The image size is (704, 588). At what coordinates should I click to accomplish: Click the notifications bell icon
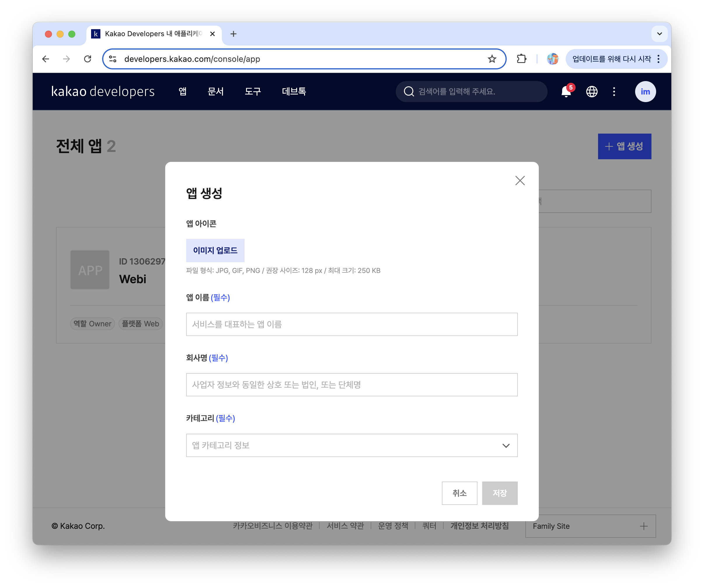[x=566, y=92]
